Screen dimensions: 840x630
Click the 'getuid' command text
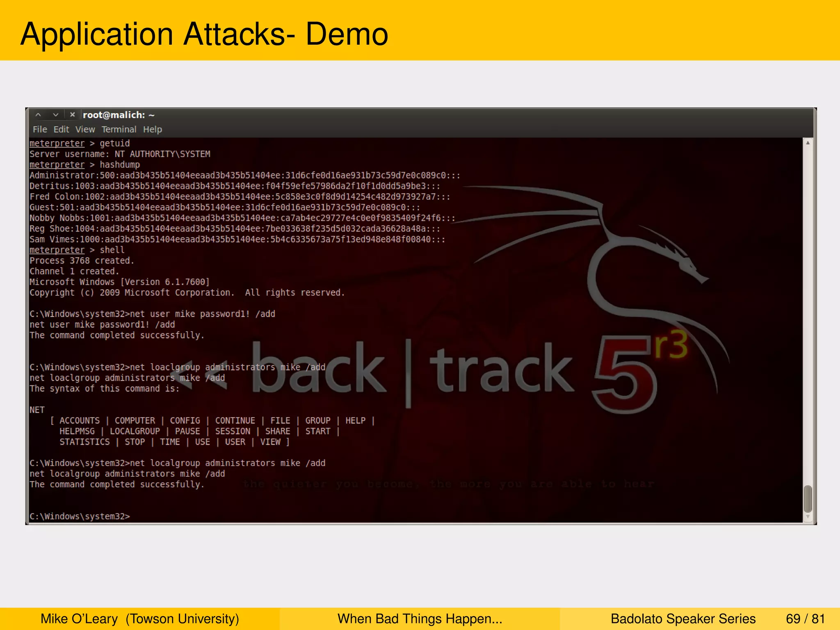click(x=115, y=144)
